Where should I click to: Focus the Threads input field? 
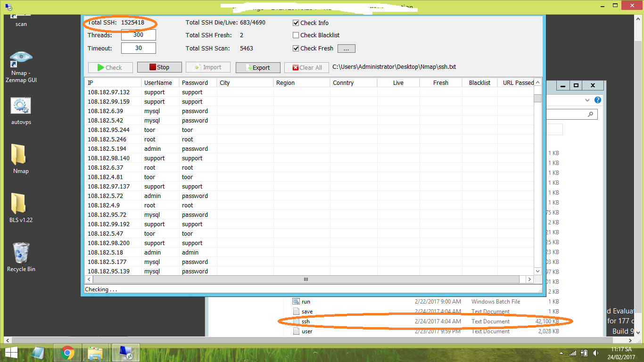[139, 35]
